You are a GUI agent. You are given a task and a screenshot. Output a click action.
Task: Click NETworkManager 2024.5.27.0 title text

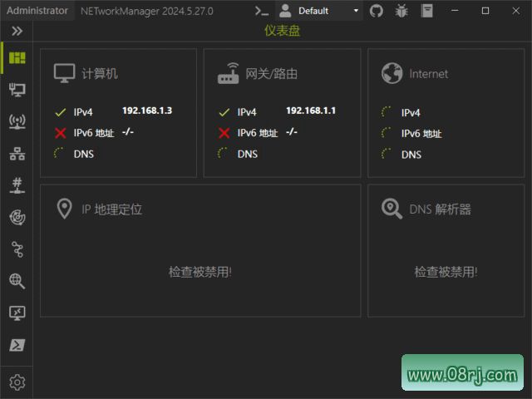pyautogui.click(x=147, y=11)
